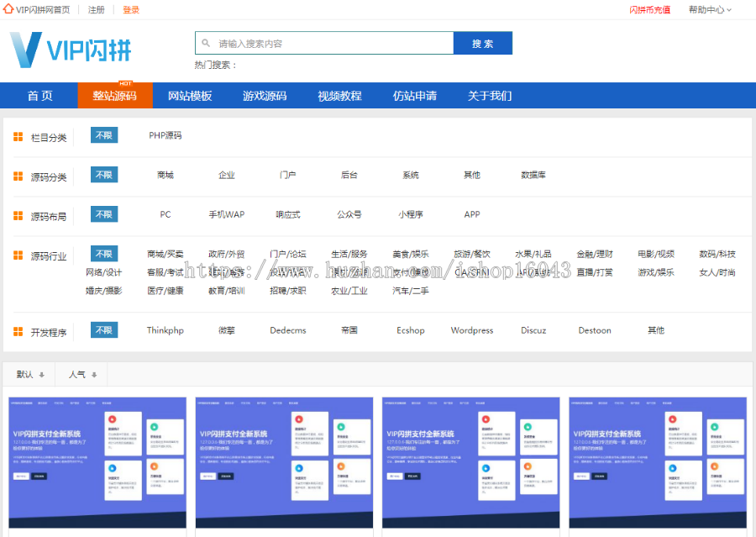The image size is (756, 537).
Task: Click the home icon beside VIP闪拼网首页
Action: click(8, 9)
